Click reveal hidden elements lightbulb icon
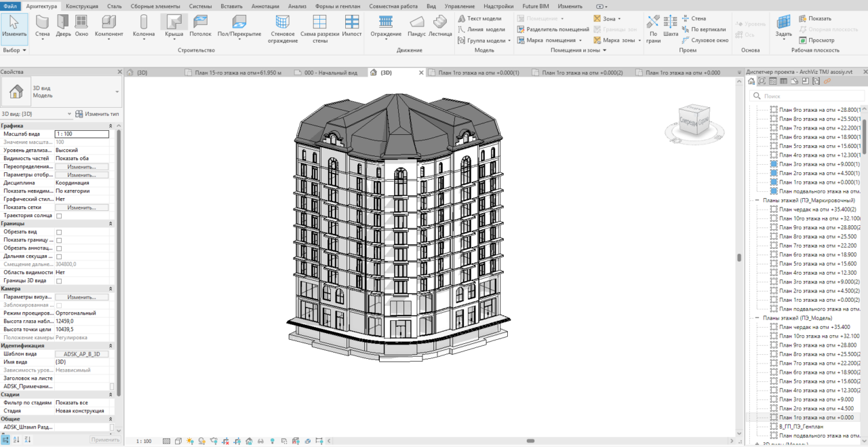 tap(272, 441)
